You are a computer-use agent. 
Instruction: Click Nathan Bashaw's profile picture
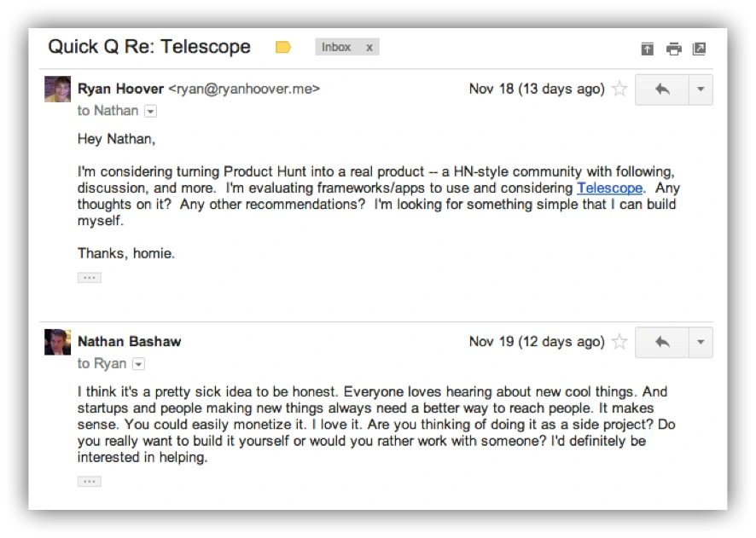(57, 343)
